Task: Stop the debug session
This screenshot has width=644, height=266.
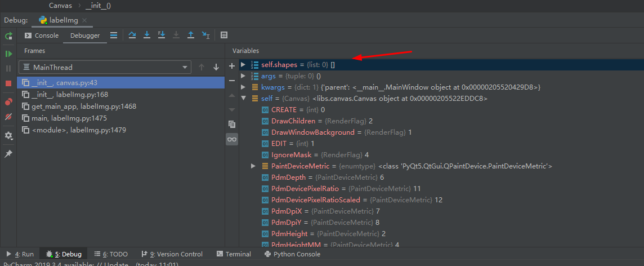Action: click(8, 83)
